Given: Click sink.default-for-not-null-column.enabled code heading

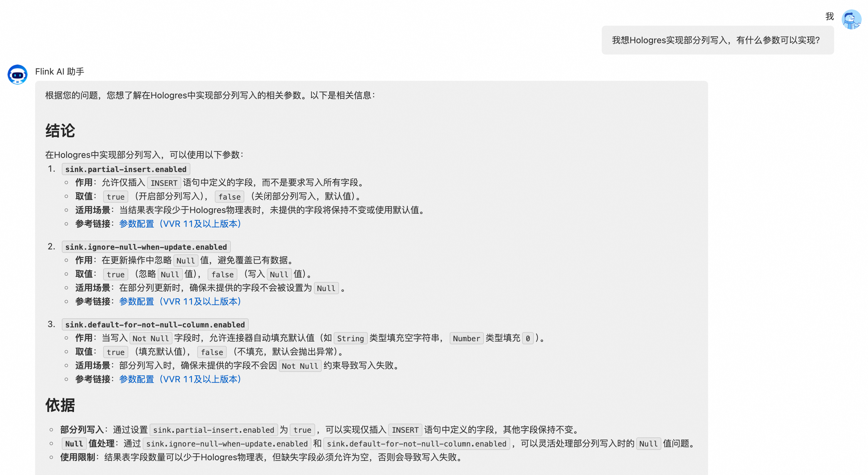Looking at the screenshot, I should [155, 325].
